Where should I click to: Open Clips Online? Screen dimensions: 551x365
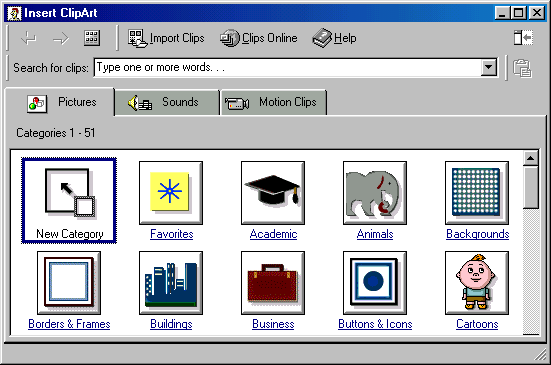coord(259,38)
